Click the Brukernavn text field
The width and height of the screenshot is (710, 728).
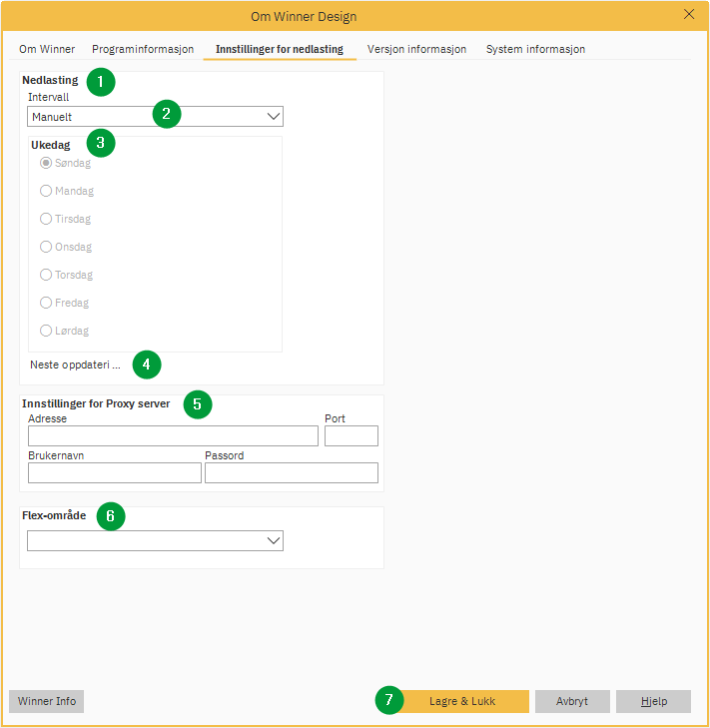pyautogui.click(x=115, y=472)
